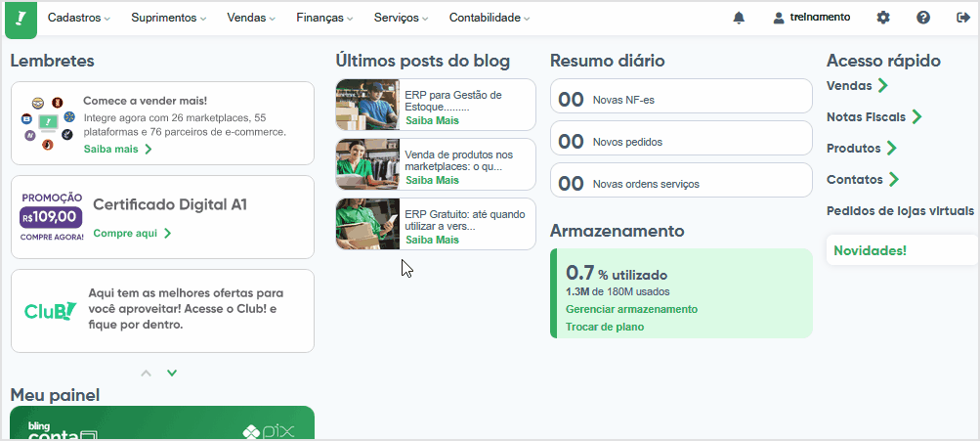
Task: Open the Finanças menu
Action: pyautogui.click(x=324, y=18)
